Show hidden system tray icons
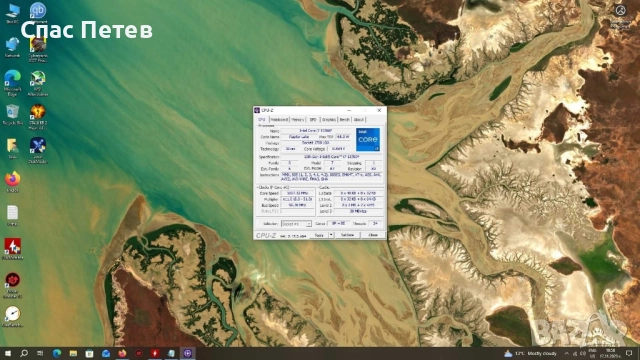Image resolution: width=640 pixels, height=360 pixels. click(566, 353)
